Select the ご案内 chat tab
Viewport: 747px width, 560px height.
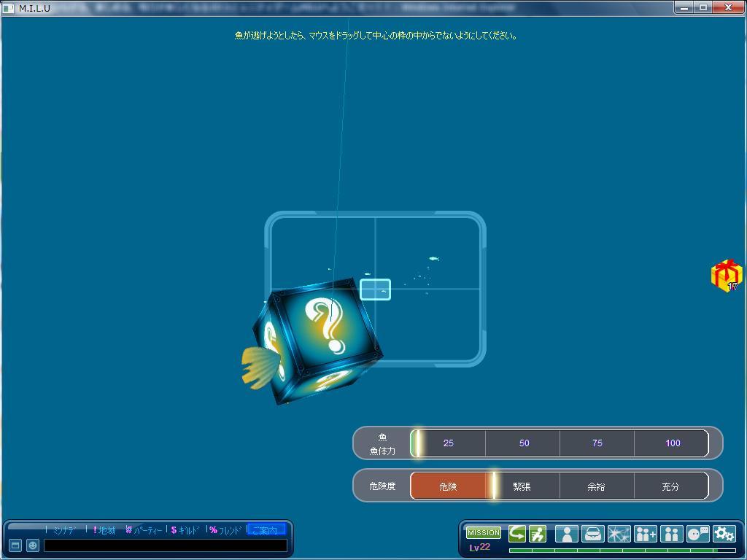pos(266,529)
